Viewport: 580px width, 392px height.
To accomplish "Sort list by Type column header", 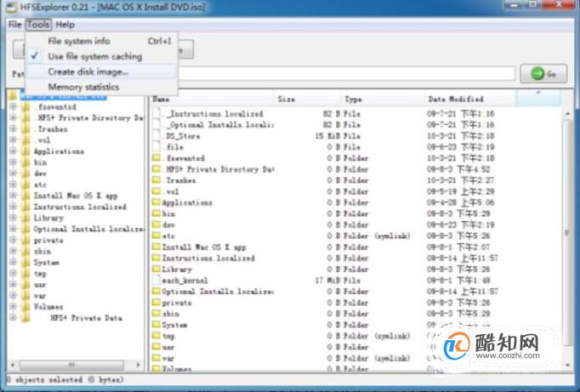I will [x=383, y=99].
